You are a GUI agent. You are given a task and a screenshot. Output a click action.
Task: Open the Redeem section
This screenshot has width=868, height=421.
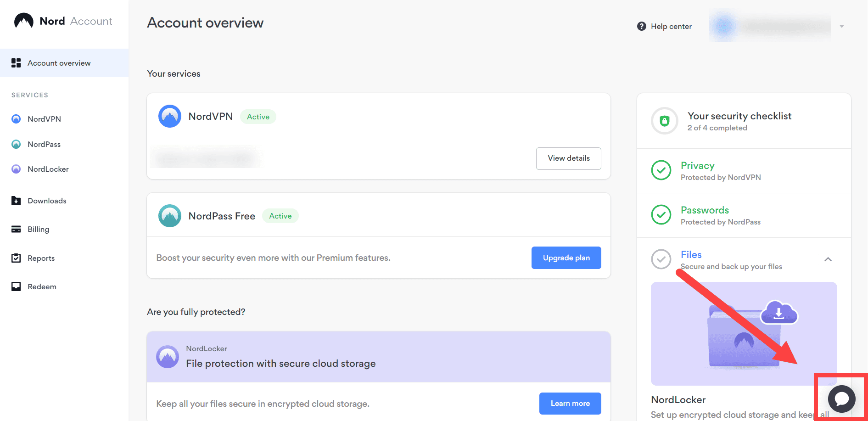42,286
